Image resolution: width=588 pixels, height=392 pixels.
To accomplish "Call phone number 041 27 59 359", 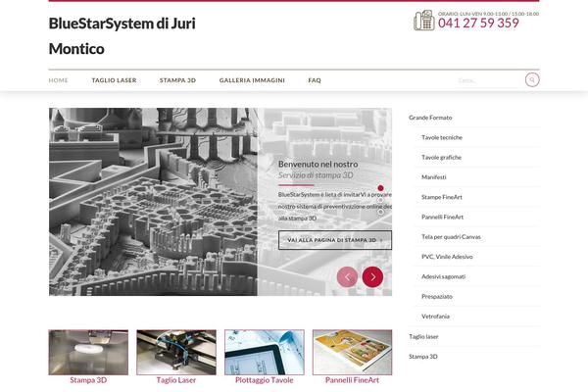I will 478,24.
